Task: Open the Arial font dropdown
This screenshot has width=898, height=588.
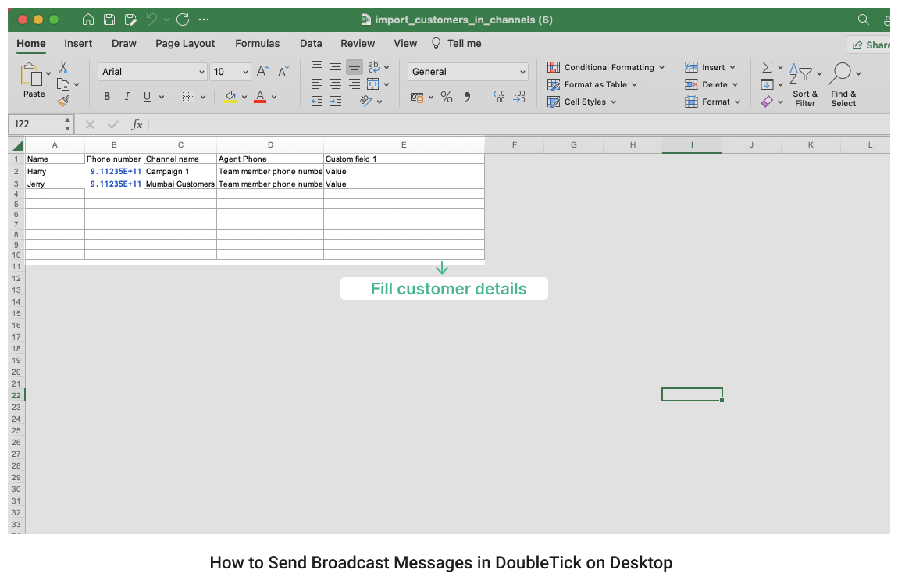Action: pyautogui.click(x=201, y=71)
